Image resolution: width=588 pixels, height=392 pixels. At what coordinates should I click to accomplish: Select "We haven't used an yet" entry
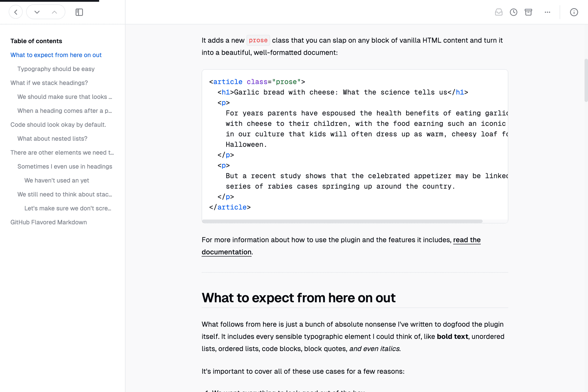57,181
